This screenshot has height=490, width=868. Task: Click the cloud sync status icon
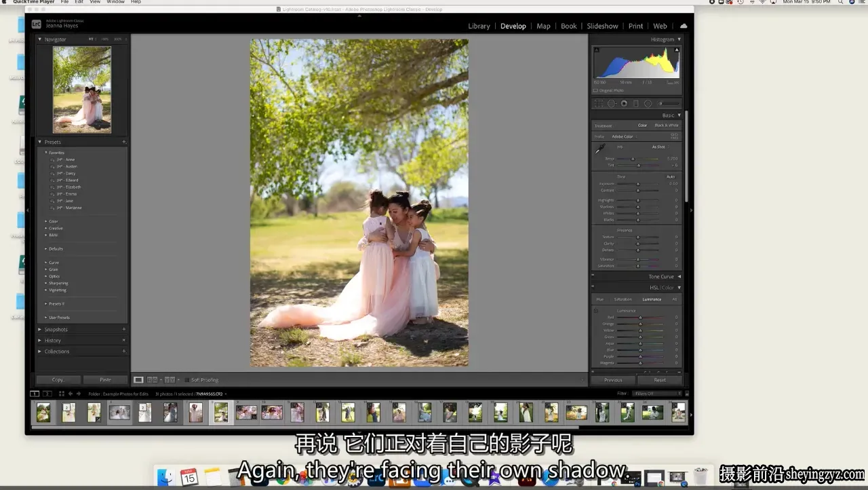click(x=684, y=26)
